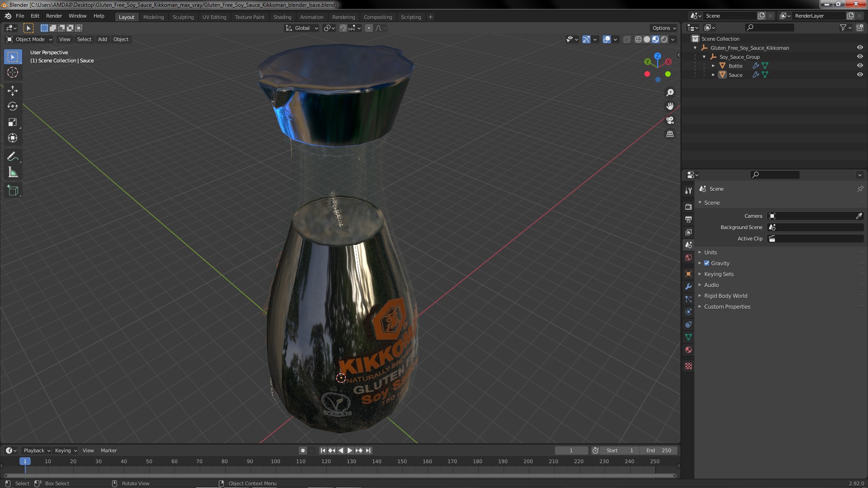Open Object Mode dropdown
This screenshot has width=868, height=488.
pos(29,39)
